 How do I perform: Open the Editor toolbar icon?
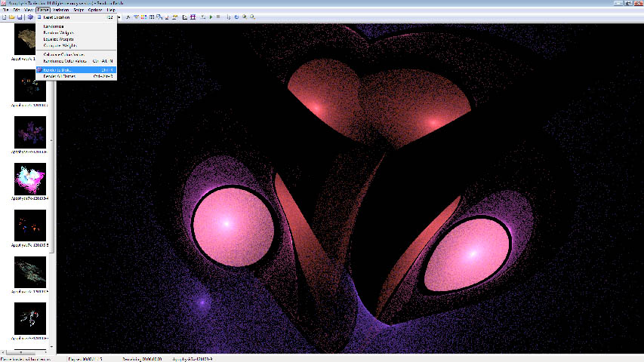(x=128, y=17)
